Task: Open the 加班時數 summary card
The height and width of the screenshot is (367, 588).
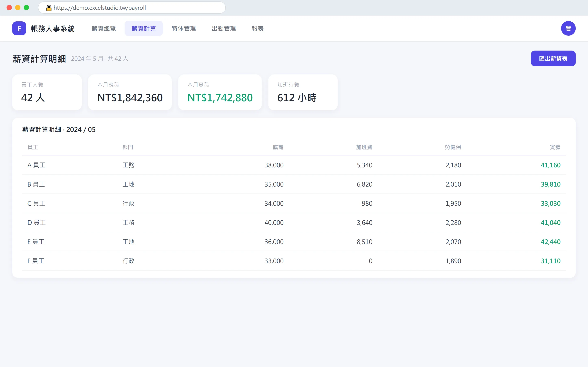Action: click(303, 93)
